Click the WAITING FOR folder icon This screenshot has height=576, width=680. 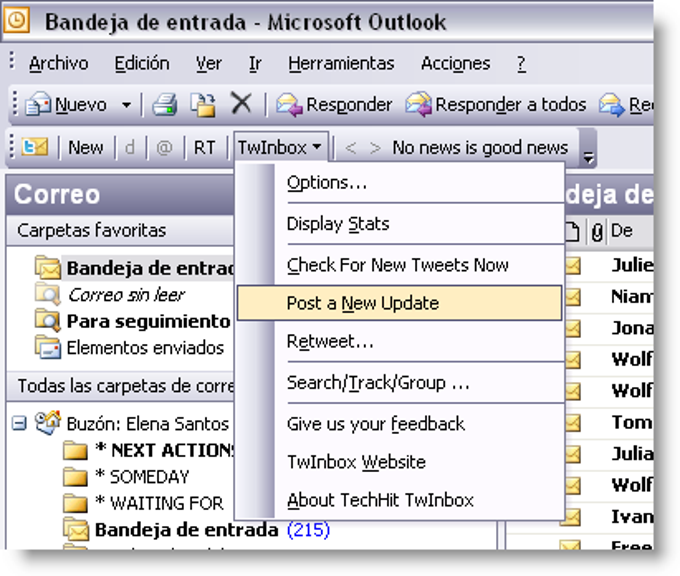pyautogui.click(x=75, y=503)
